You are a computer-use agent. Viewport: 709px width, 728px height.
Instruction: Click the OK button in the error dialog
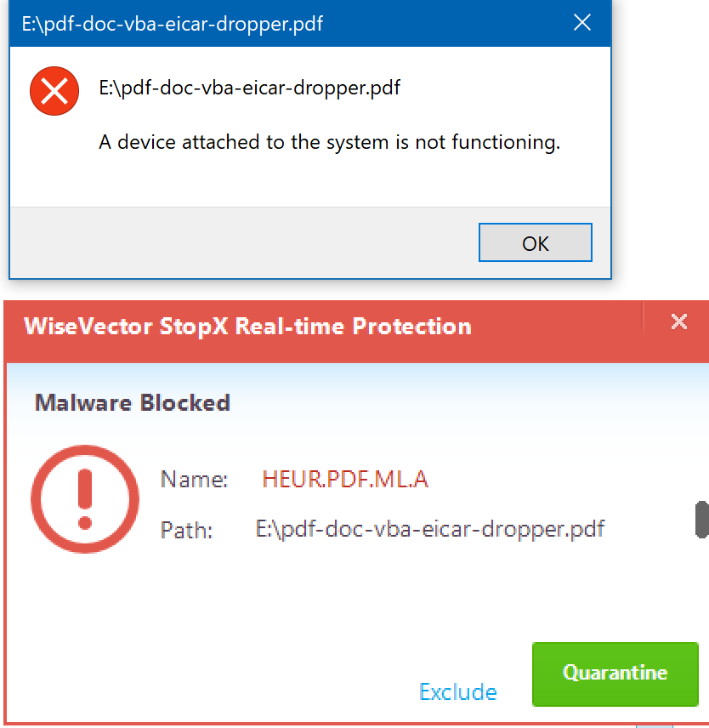[x=535, y=243]
